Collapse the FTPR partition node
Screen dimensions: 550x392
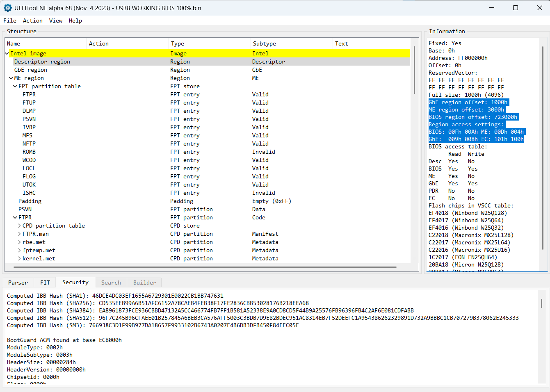[15, 217]
